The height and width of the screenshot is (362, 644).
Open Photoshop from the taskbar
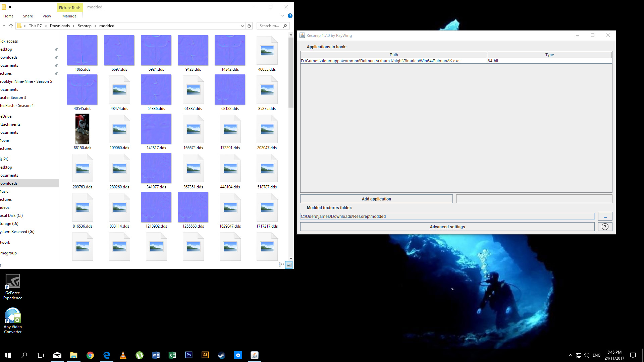(x=189, y=355)
